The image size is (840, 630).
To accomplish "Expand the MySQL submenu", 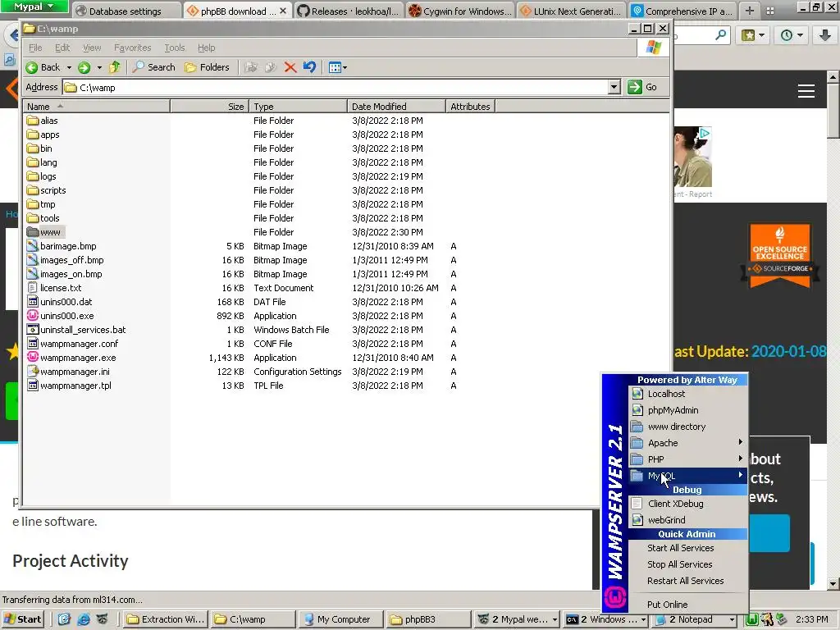I will pos(688,476).
